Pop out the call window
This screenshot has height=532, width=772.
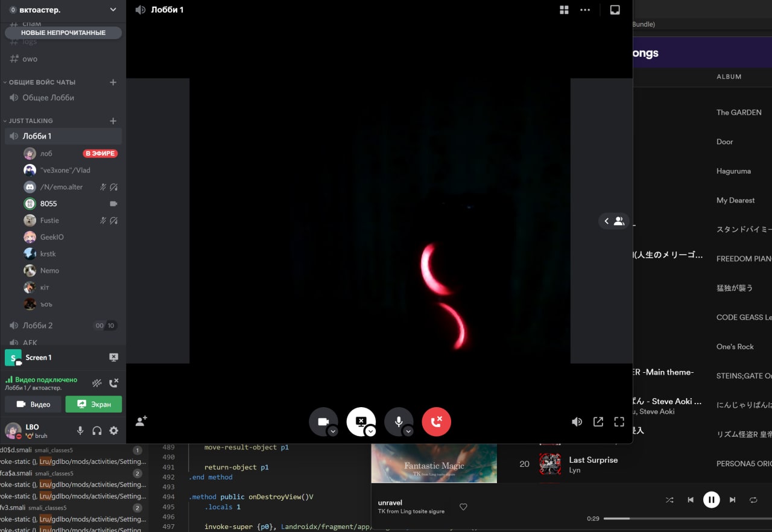click(598, 422)
